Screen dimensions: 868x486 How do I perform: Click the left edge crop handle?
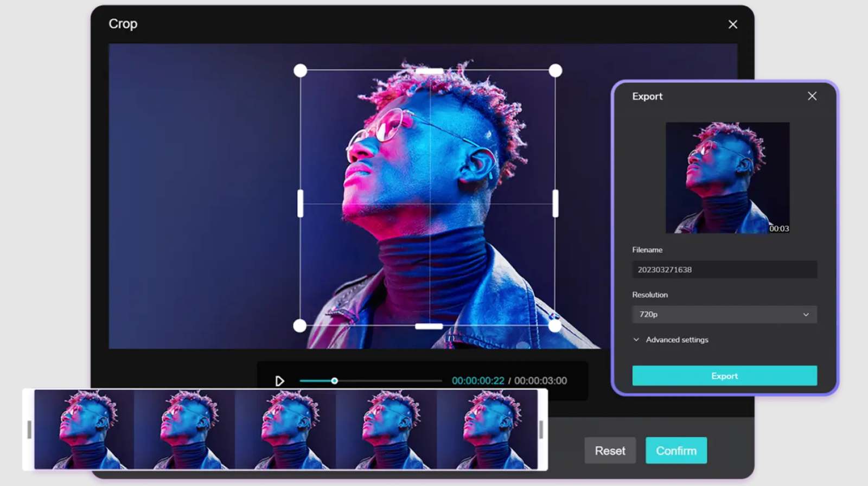[x=301, y=203]
